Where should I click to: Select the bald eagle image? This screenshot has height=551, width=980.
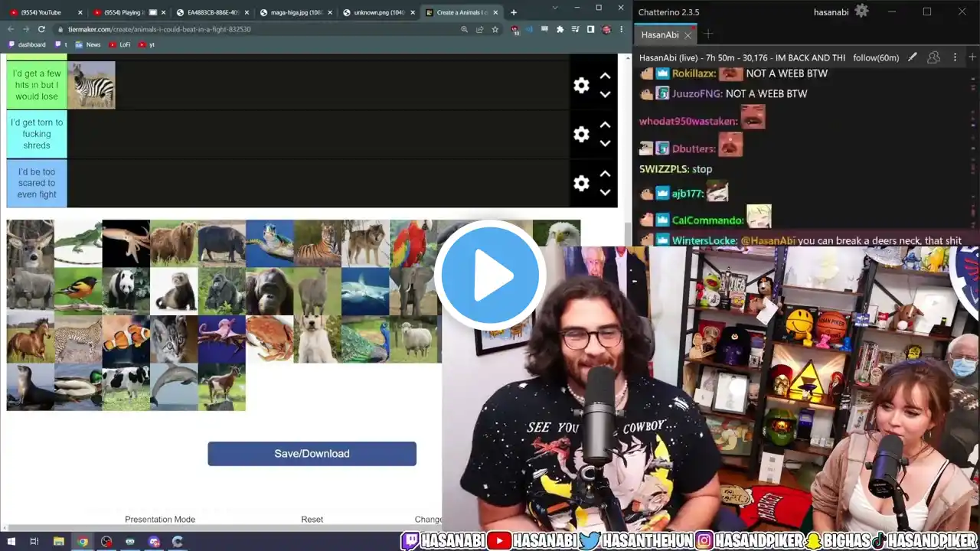(557, 233)
